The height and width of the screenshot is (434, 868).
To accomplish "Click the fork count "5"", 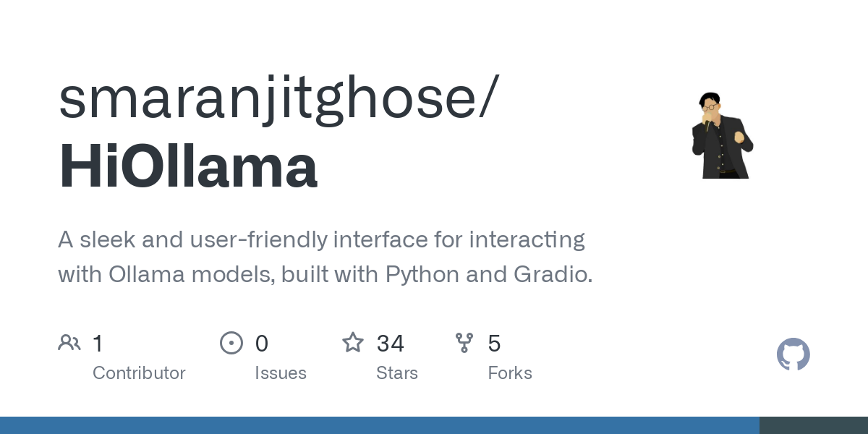I will [495, 344].
